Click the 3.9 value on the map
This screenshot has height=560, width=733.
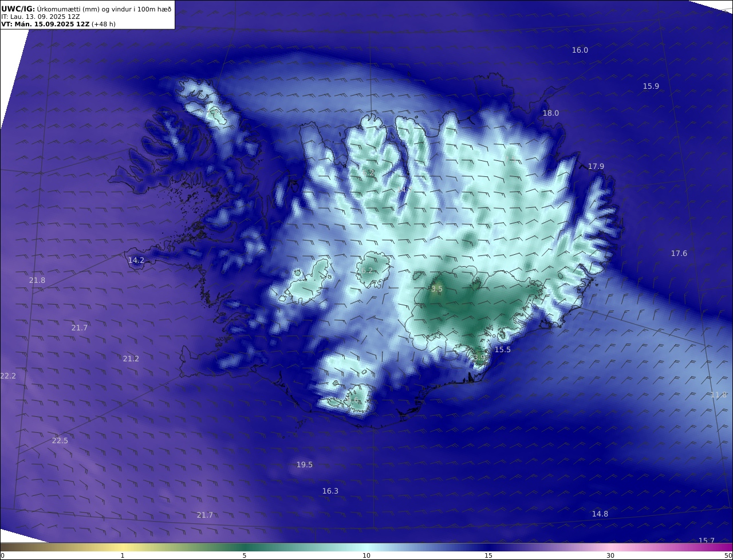479,358
